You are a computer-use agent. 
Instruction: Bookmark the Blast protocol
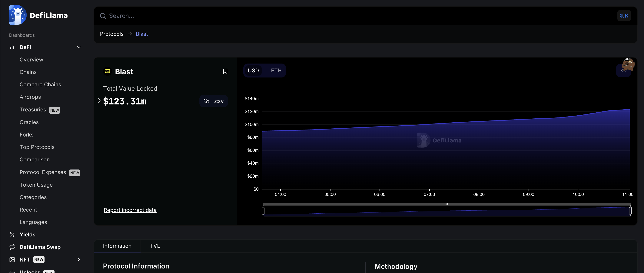pyautogui.click(x=225, y=71)
